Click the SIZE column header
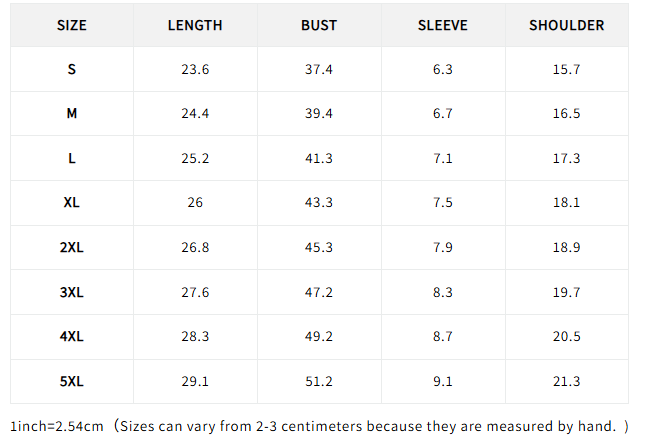Viewport: 650px width, 445px height. (x=72, y=26)
